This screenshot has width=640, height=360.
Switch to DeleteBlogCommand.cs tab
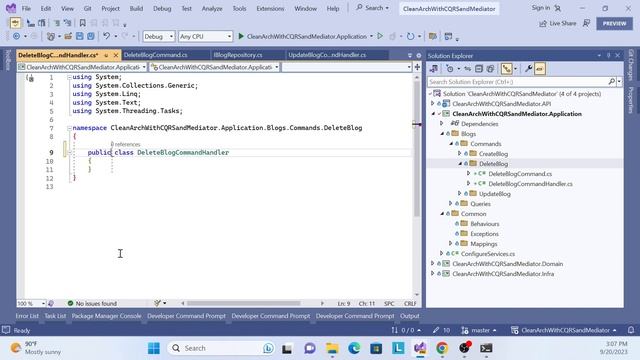tap(156, 55)
